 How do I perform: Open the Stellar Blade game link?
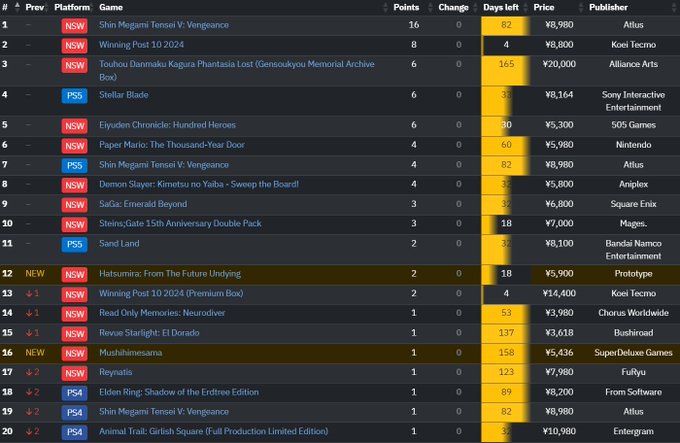(124, 94)
